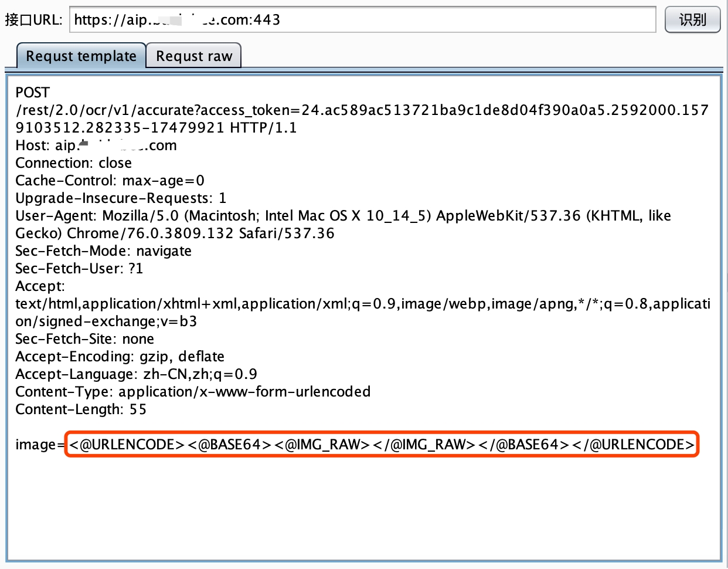The height and width of the screenshot is (569, 728).
Task: Click the opening <@BASE64> tag
Action: point(230,445)
